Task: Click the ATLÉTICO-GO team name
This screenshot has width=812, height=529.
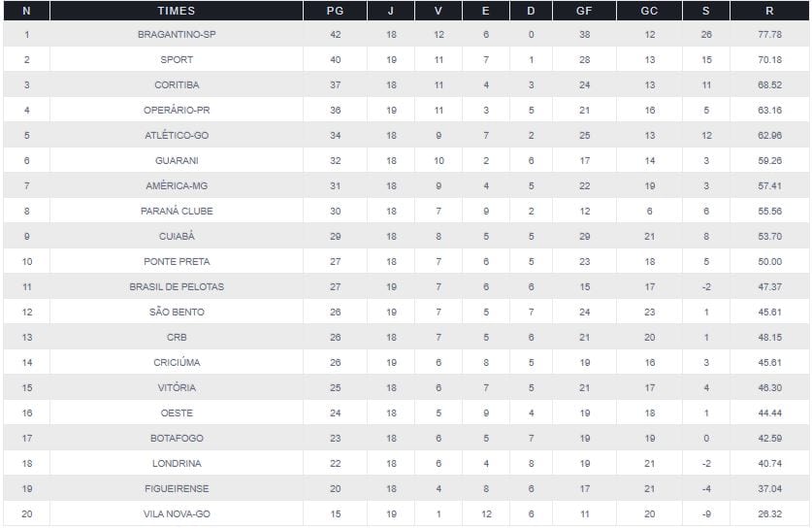Action: [x=176, y=135]
